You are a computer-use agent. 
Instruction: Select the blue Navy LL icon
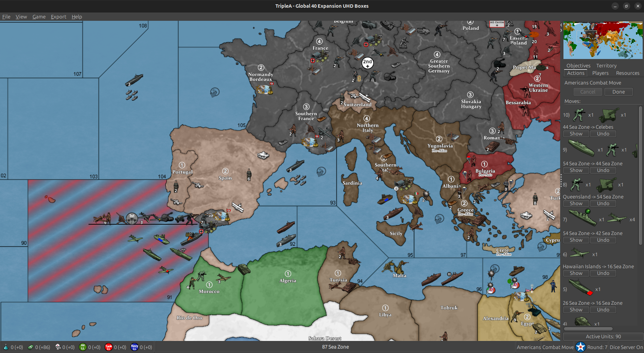coord(135,347)
